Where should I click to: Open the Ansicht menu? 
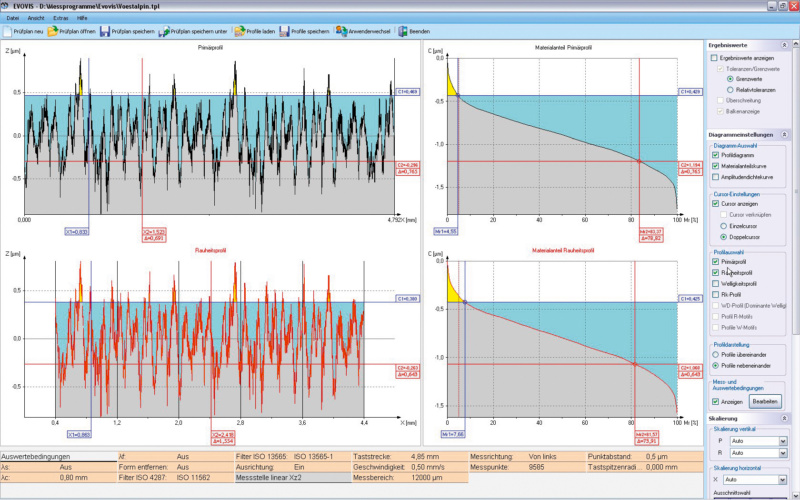click(x=35, y=18)
